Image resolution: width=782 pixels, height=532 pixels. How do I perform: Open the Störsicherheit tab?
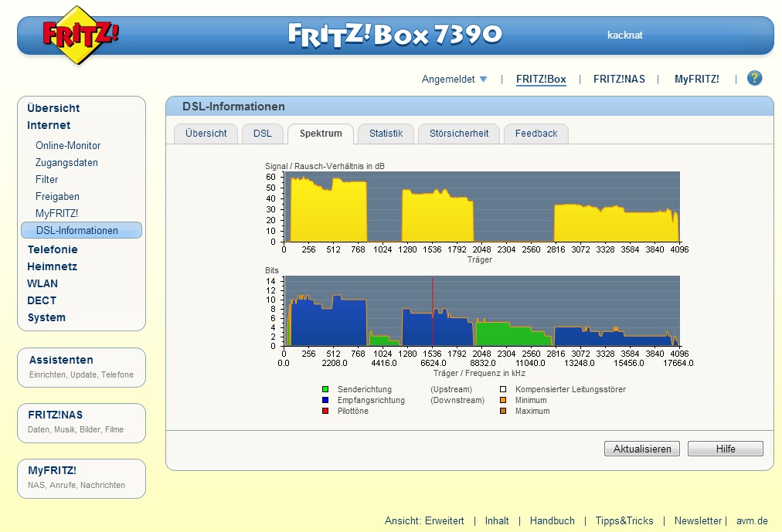pos(459,134)
